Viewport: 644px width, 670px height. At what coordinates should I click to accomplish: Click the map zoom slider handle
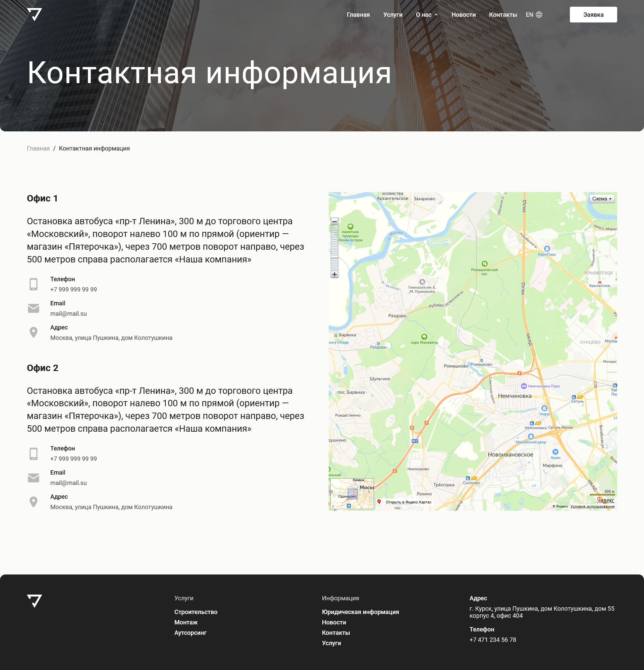tap(334, 257)
